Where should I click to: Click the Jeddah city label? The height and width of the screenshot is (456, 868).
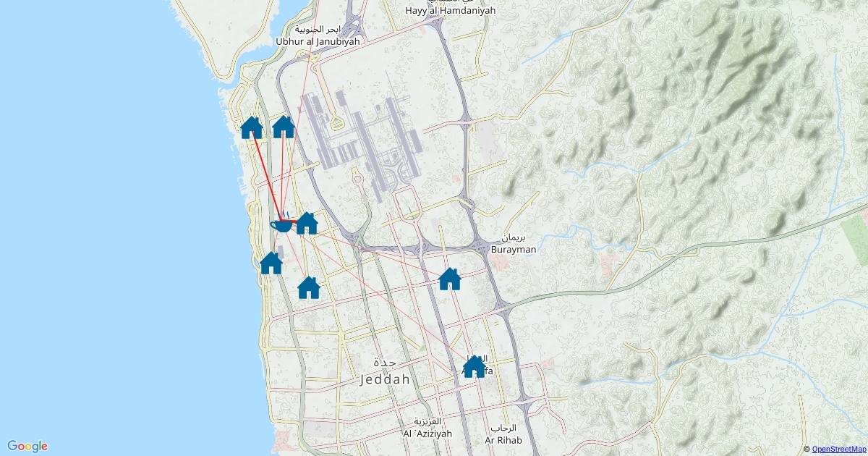point(385,379)
